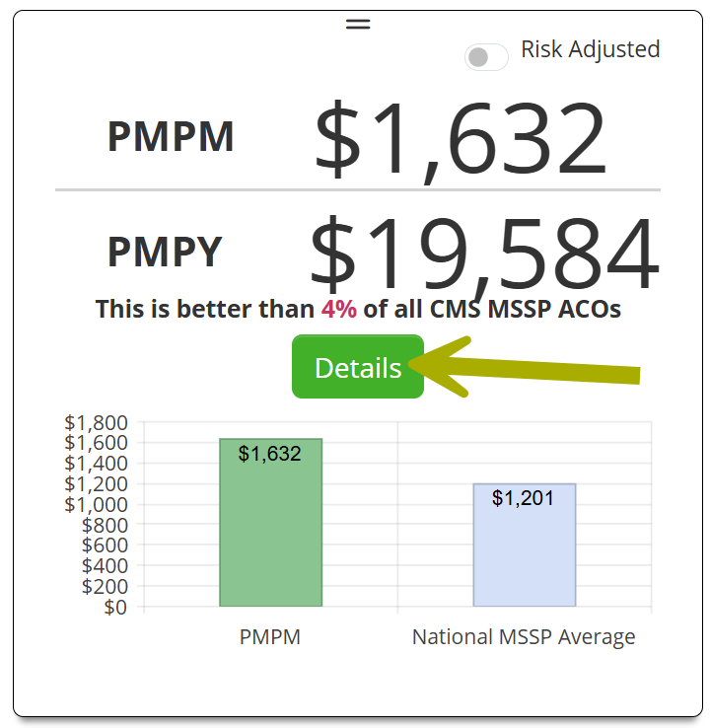710x728 pixels.
Task: Enable the Risk Adjusted toggle switch
Action: [486, 57]
